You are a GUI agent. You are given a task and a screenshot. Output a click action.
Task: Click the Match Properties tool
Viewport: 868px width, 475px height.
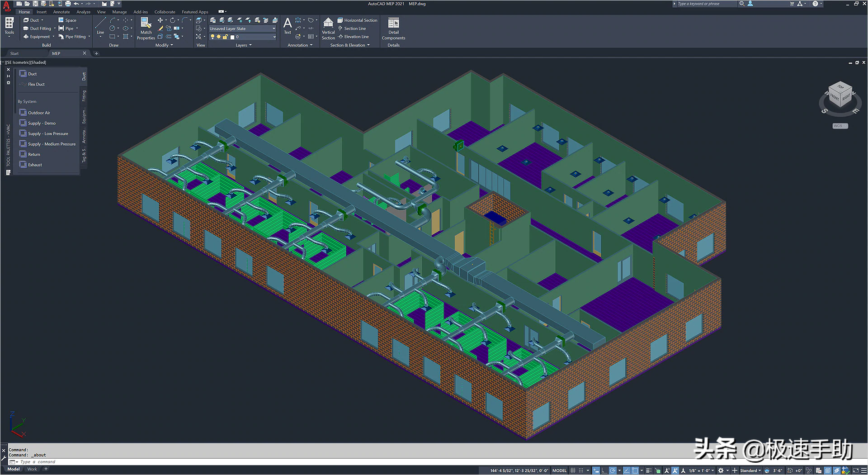(146, 28)
